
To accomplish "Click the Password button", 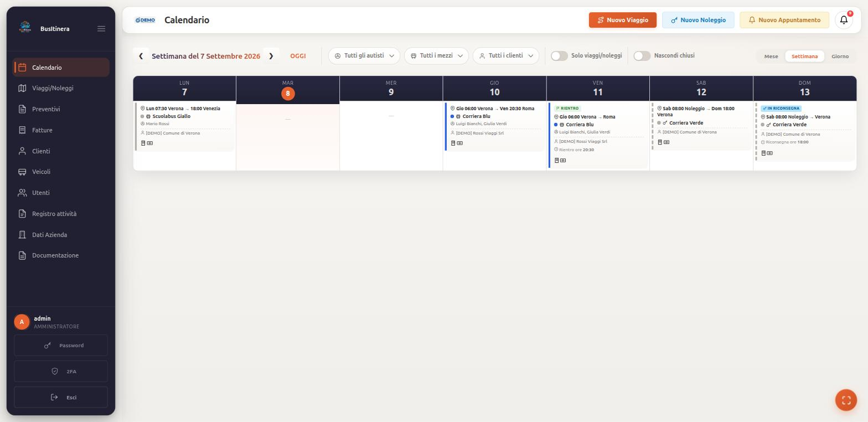I will 61,346.
